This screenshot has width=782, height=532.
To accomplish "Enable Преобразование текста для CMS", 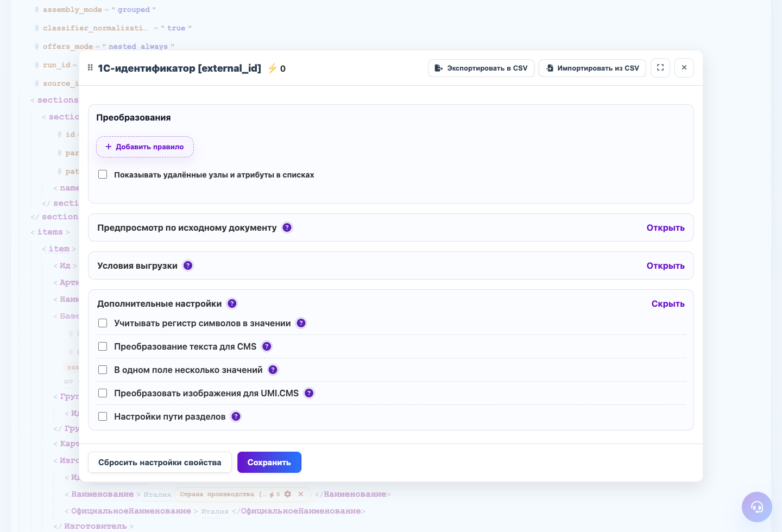I will tap(103, 346).
